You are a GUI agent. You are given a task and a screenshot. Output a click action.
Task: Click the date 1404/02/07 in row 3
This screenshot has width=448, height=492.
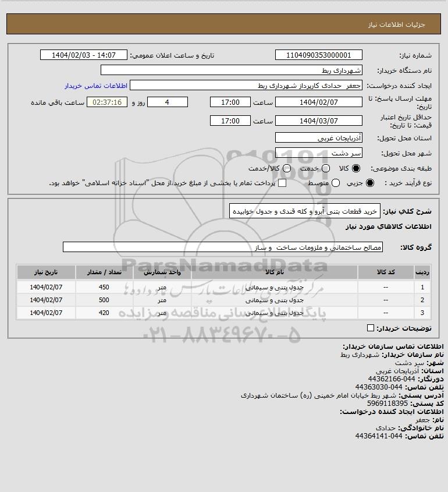tap(46, 313)
